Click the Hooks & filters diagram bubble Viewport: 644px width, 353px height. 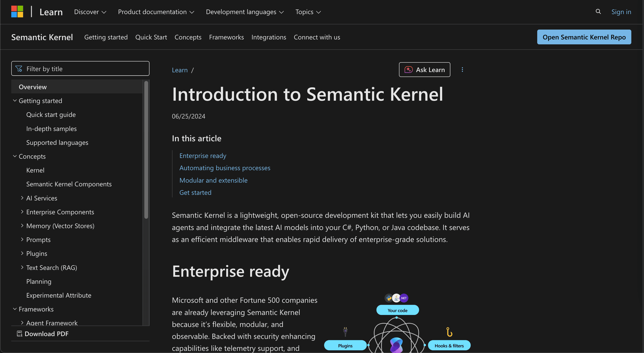449,345
